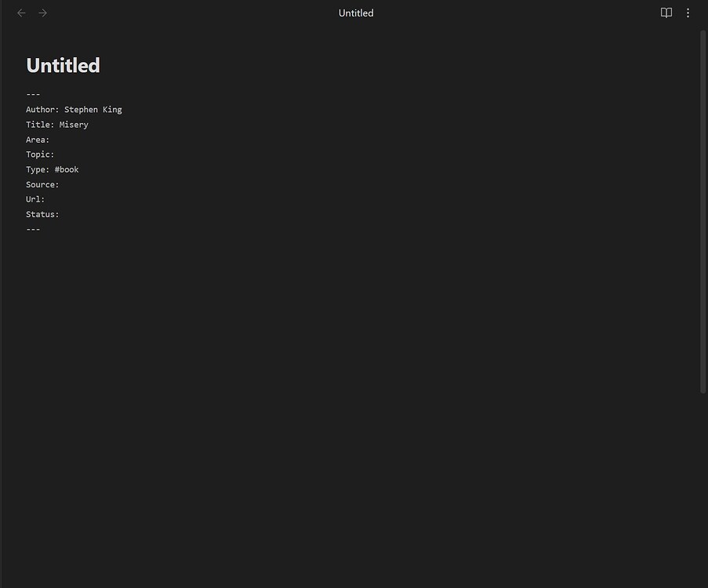This screenshot has height=588, width=708.
Task: Place cursor on the Status: line
Action: tap(42, 214)
